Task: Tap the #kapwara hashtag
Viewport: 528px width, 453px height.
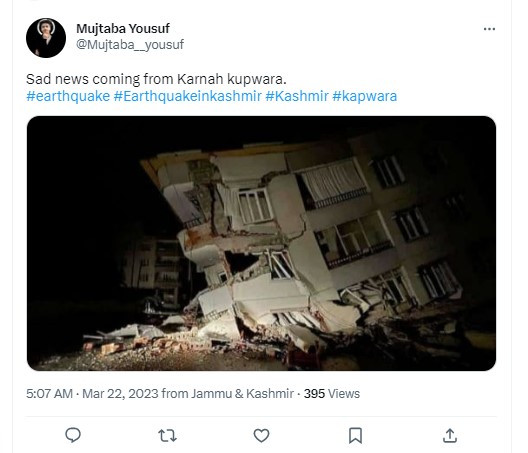Action: pos(365,96)
